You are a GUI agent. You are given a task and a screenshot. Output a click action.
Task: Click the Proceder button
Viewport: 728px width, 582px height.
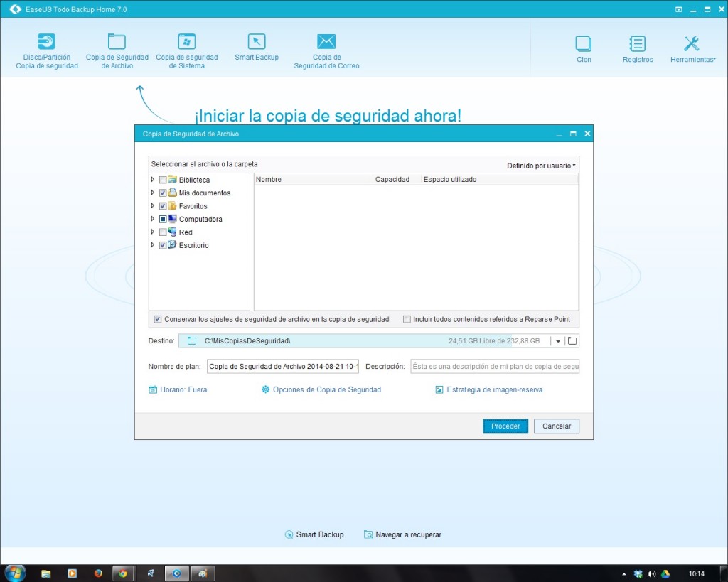(x=505, y=426)
